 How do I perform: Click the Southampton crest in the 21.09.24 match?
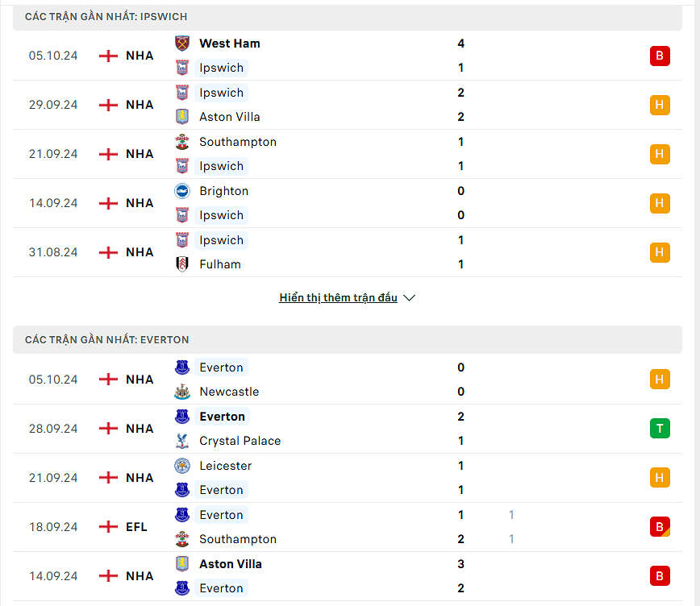pos(182,142)
